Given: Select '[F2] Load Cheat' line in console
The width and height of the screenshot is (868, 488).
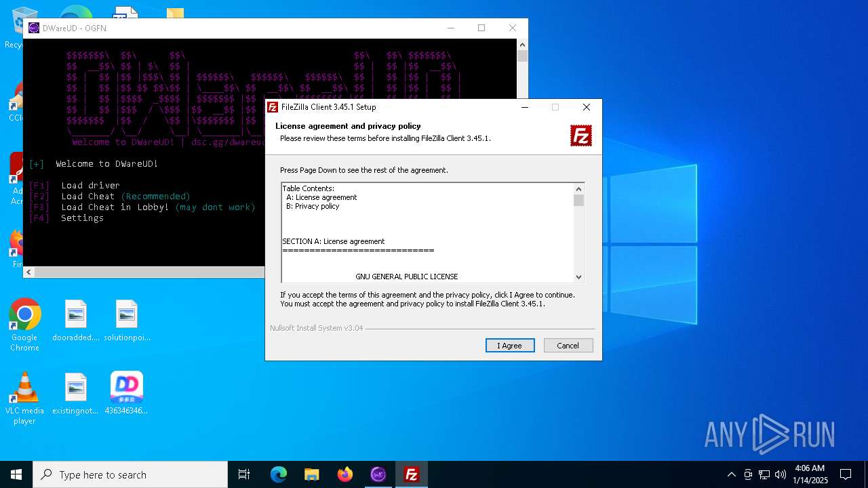Looking at the screenshot, I should pos(110,196).
